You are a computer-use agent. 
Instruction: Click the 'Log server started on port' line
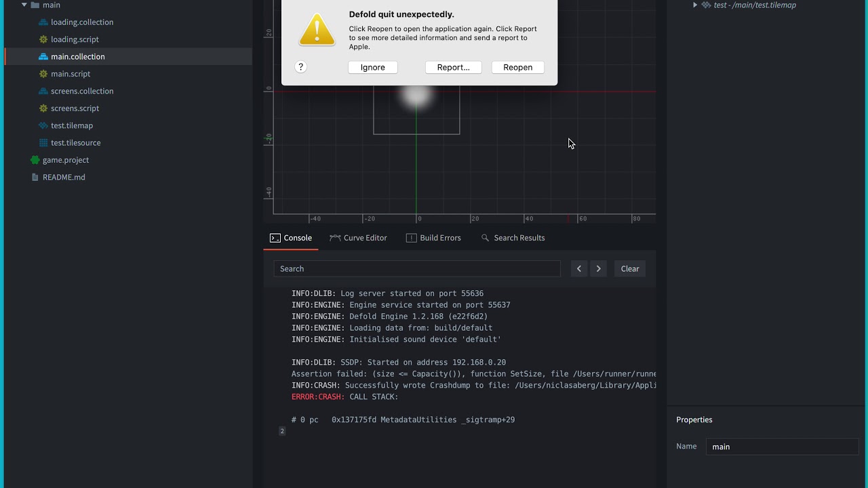point(388,293)
